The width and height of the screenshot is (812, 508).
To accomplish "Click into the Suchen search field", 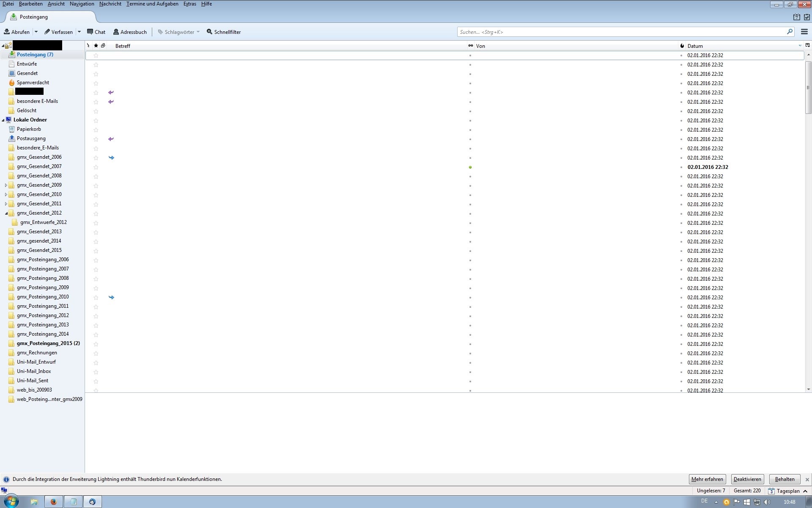I will (622, 32).
